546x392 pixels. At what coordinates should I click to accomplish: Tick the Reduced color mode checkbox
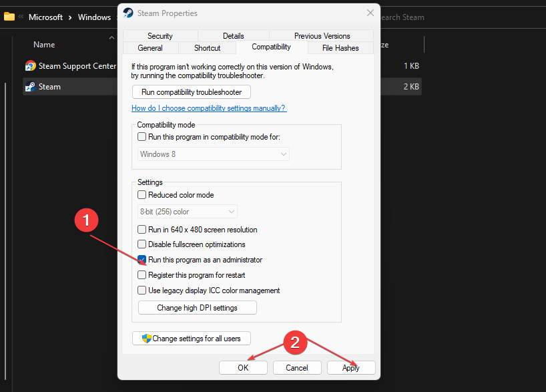coord(142,195)
